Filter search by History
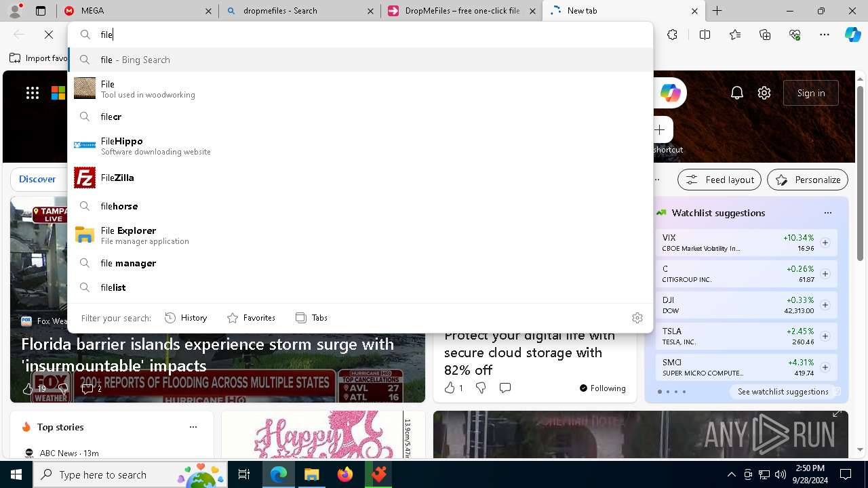Image resolution: width=868 pixels, height=488 pixels. pos(186,317)
